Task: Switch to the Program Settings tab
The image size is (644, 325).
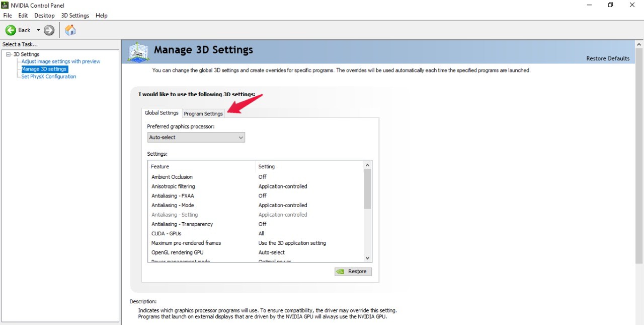Action: [x=203, y=113]
